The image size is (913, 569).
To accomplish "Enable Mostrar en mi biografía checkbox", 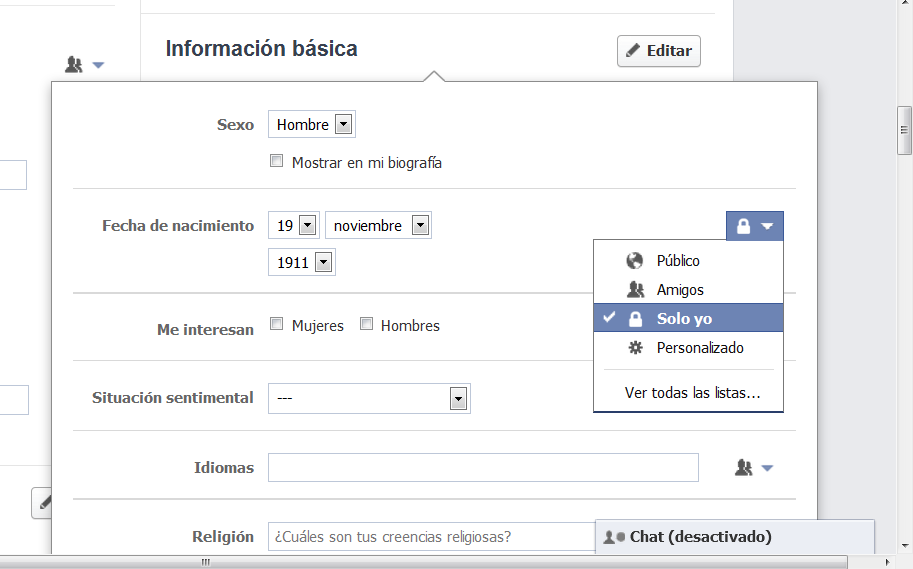I will click(x=277, y=161).
